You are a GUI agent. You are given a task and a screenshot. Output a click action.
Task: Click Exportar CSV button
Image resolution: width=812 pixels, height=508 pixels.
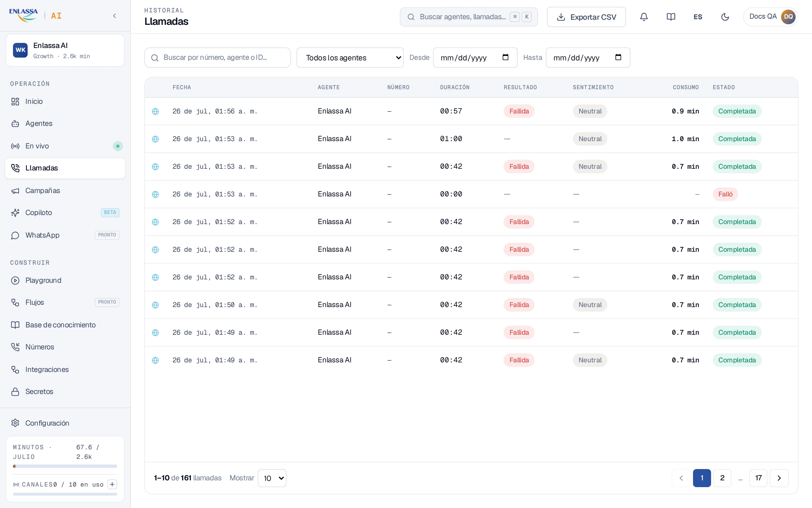click(x=586, y=17)
